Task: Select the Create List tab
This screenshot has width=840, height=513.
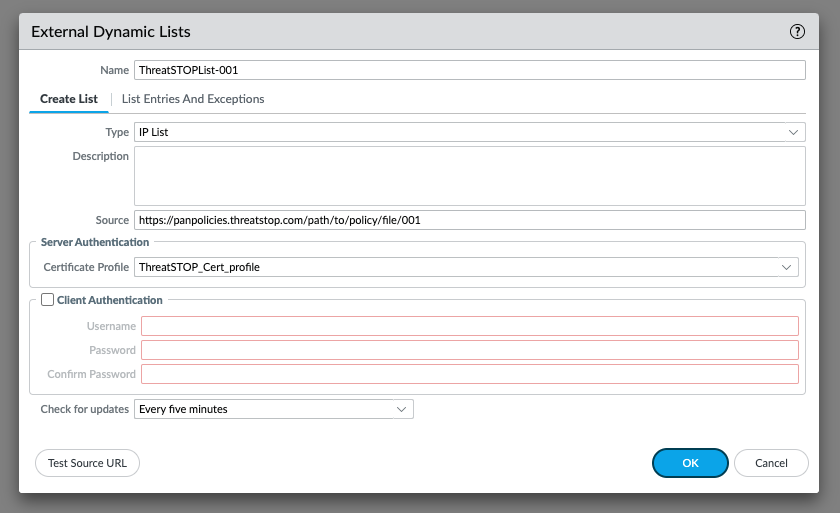Action: tap(69, 99)
